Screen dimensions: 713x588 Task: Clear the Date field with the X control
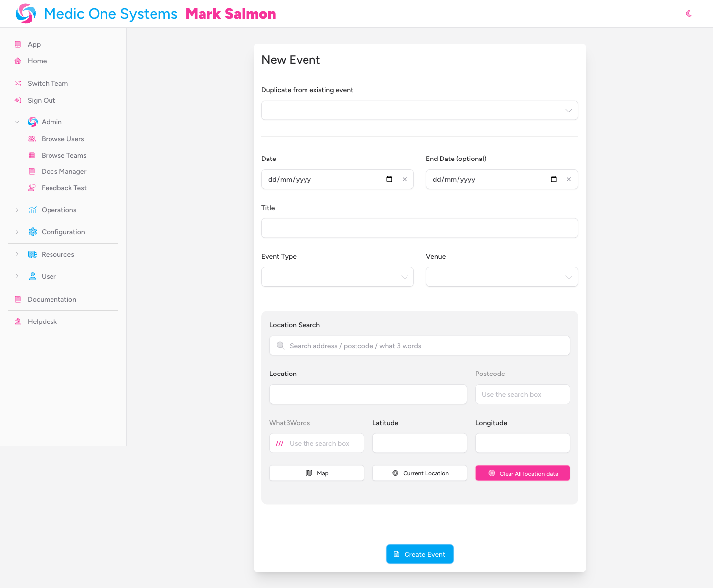(x=405, y=179)
